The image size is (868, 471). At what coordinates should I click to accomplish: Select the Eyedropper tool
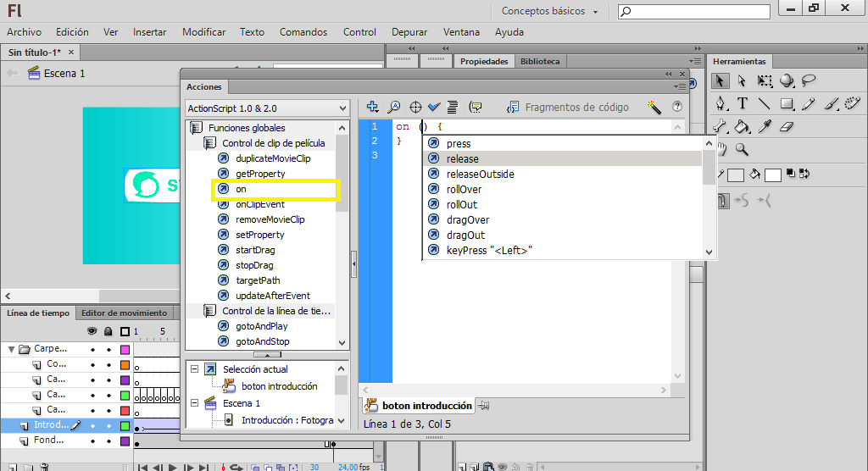coord(765,127)
